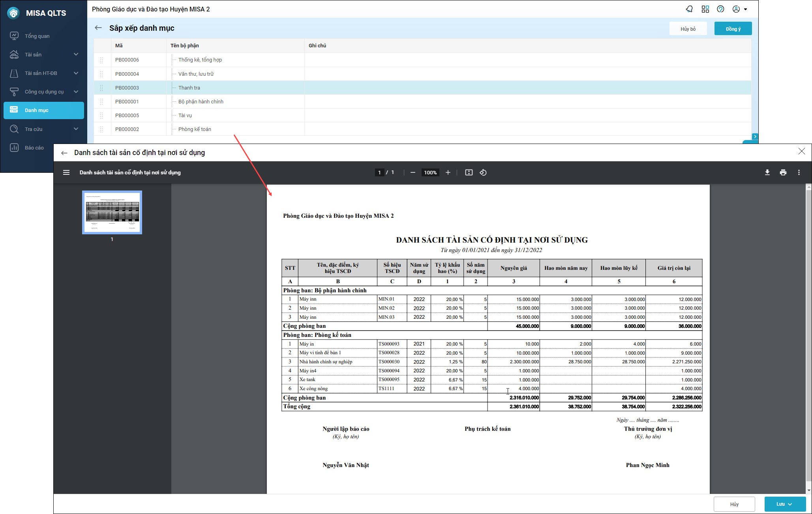The height and width of the screenshot is (514, 812).
Task: Select page 1 thumbnail in sidebar
Action: click(x=112, y=213)
